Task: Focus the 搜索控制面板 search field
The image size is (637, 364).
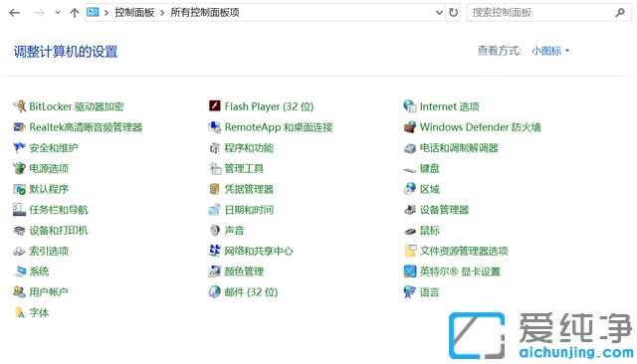Action: point(548,13)
